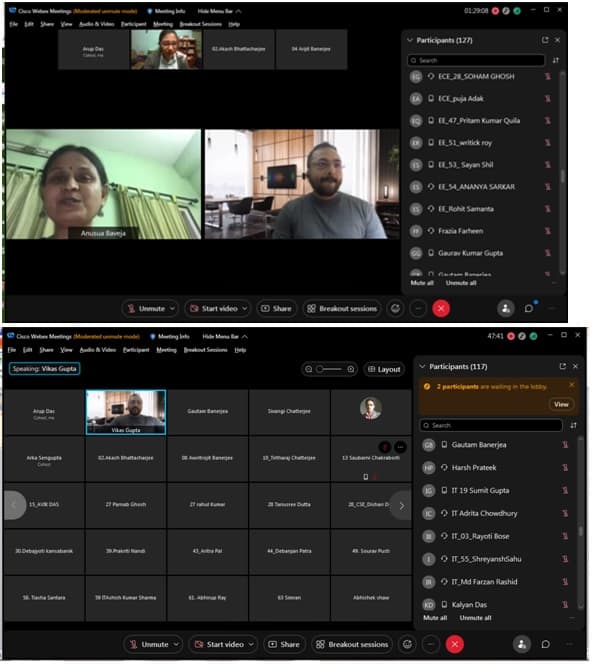593x668 pixels.
Task: Open the Layout button
Action: click(384, 369)
